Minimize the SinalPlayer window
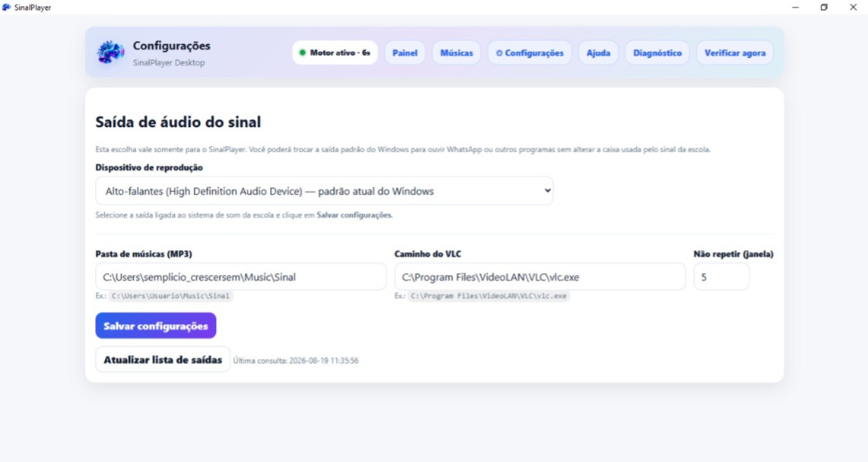The height and width of the screenshot is (462, 868). coord(796,7)
